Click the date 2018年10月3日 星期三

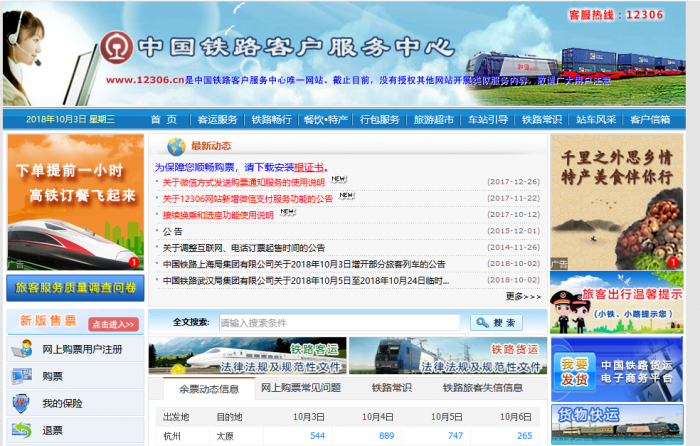70,119
